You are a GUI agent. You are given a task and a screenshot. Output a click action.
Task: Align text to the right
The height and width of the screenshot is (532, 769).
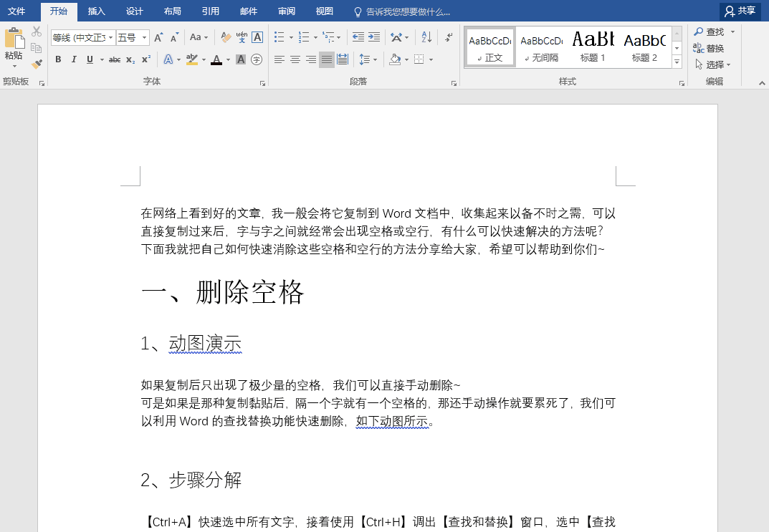[311, 59]
